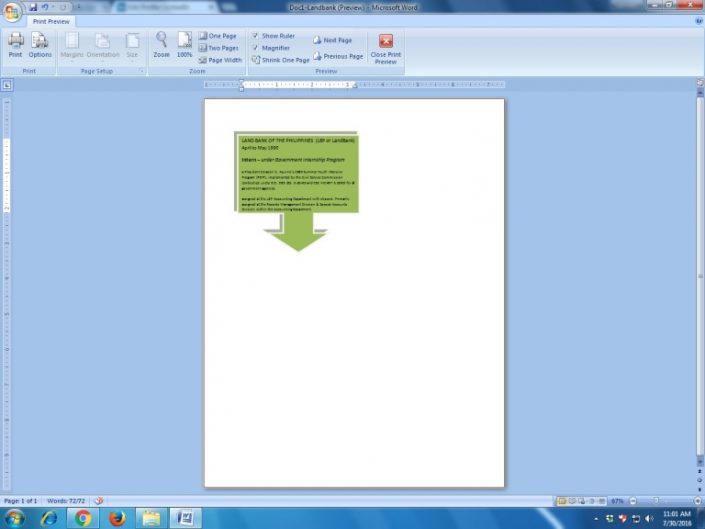Click the zoom slider handle
705x529 pixels.
(x=656, y=501)
